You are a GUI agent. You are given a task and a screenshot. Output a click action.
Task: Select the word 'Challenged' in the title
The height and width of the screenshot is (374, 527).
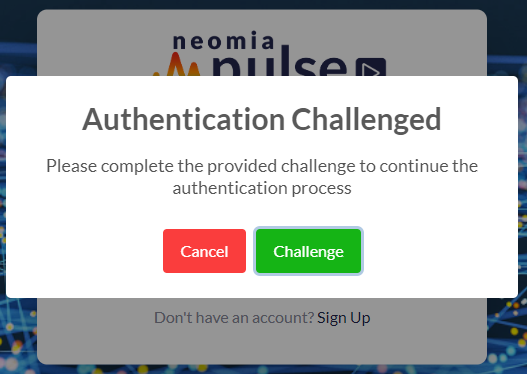point(366,120)
